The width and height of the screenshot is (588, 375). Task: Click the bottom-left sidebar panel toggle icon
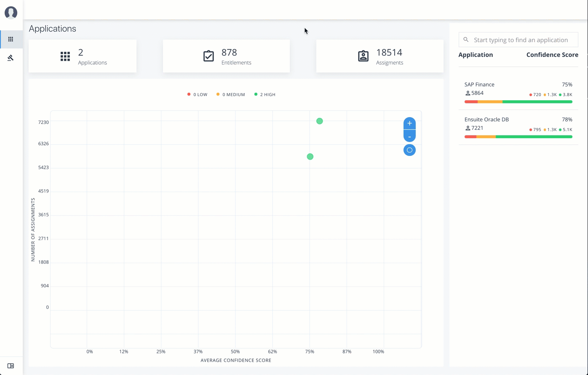11,366
